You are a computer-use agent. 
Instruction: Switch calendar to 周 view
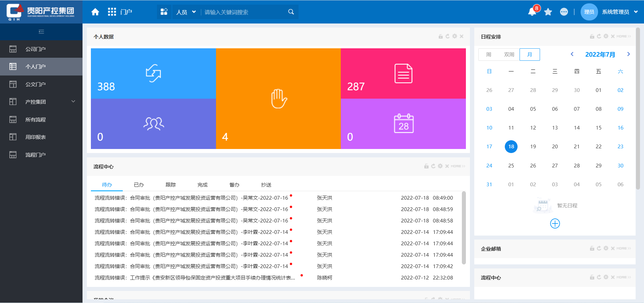489,54
